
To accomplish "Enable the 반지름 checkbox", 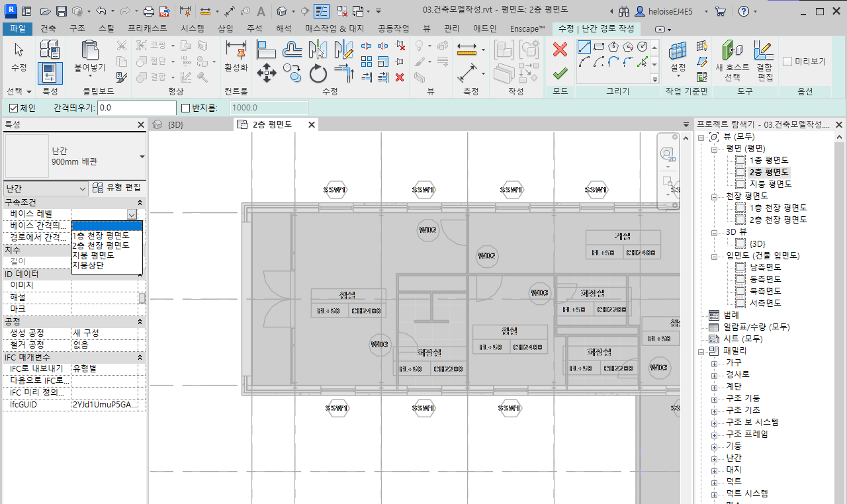I will tap(186, 108).
